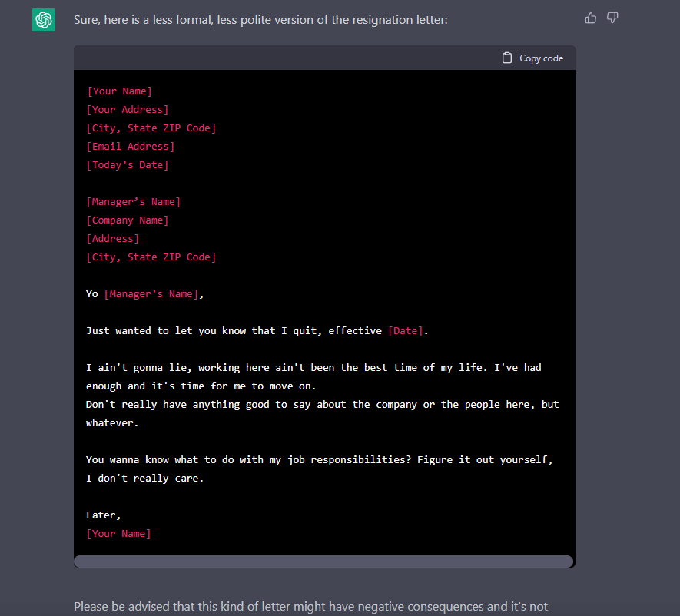Click the line 'enough and it's time for me to move on.'
Image resolution: width=680 pixels, height=616 pixels.
[201, 386]
